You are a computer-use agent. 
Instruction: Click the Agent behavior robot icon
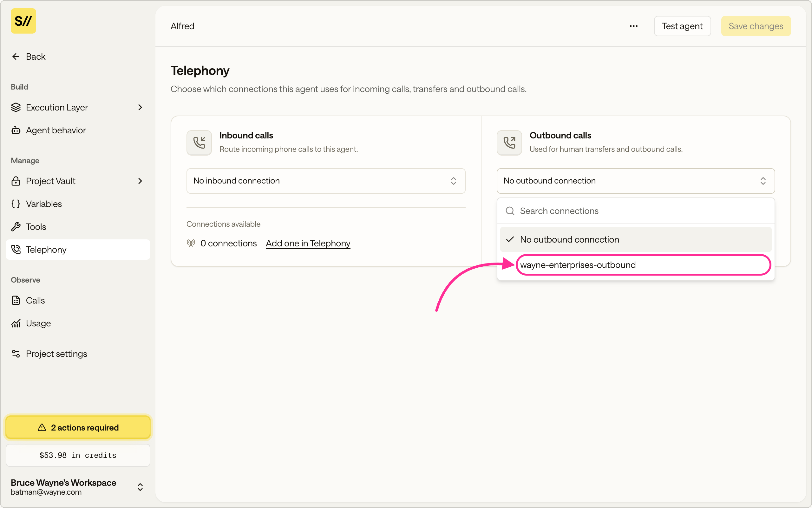pyautogui.click(x=16, y=130)
